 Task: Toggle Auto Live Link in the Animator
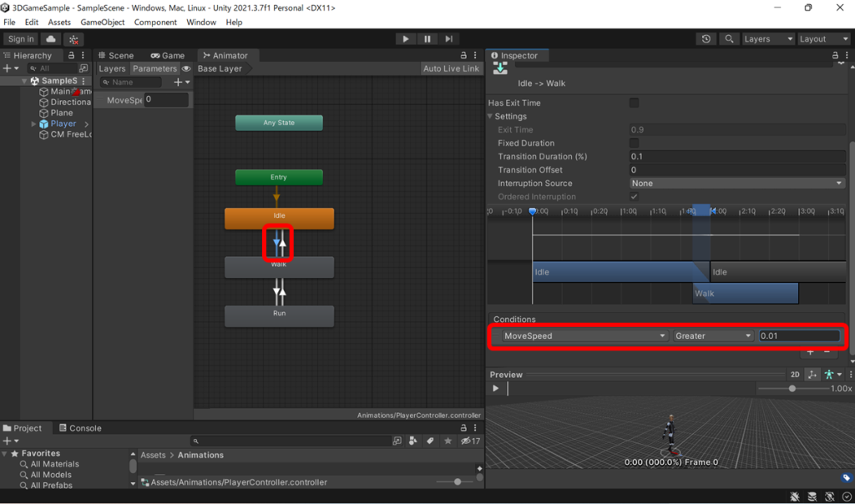(450, 68)
